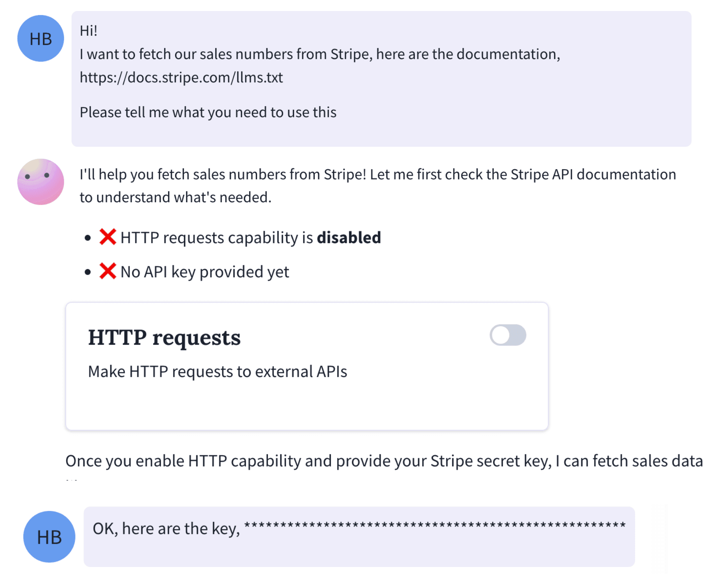Enable the HTTP requests toggle switch
Screen dimensions: 728x580
(507, 335)
